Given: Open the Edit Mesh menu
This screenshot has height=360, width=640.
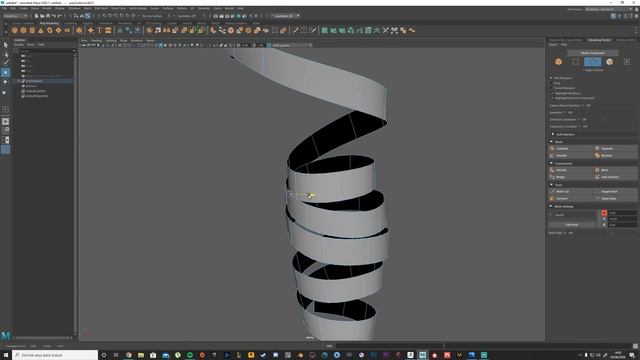Looking at the screenshot, I should [101, 8].
